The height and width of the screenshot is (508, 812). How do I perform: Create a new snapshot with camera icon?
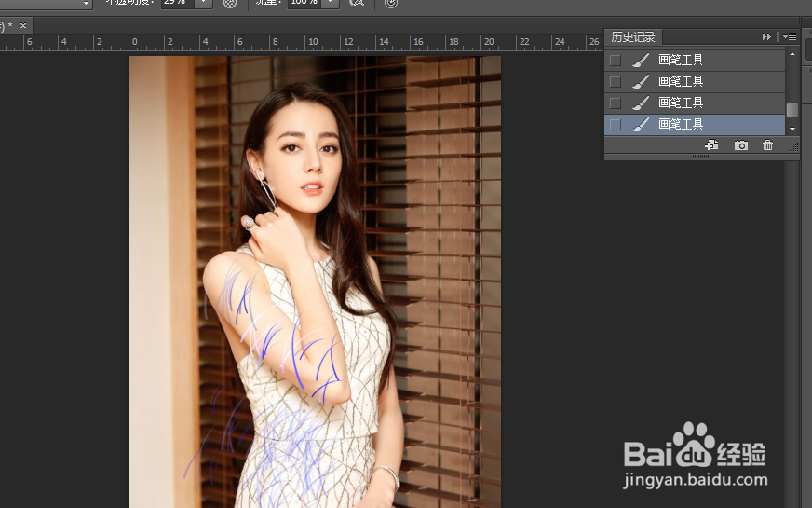(741, 145)
